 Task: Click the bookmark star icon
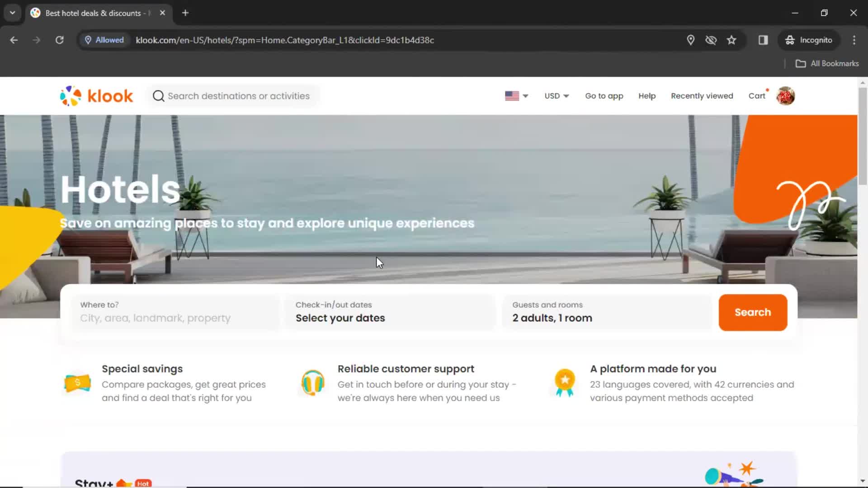[732, 40]
